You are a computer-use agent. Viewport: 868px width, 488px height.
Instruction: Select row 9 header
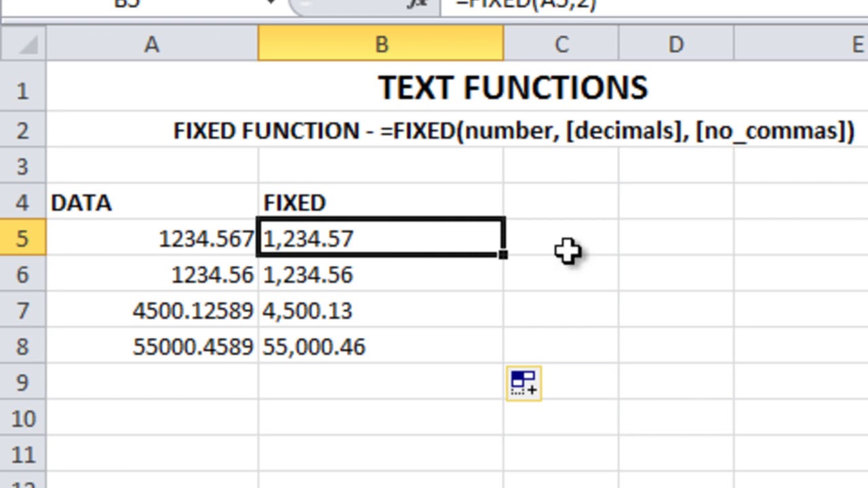[x=22, y=382]
